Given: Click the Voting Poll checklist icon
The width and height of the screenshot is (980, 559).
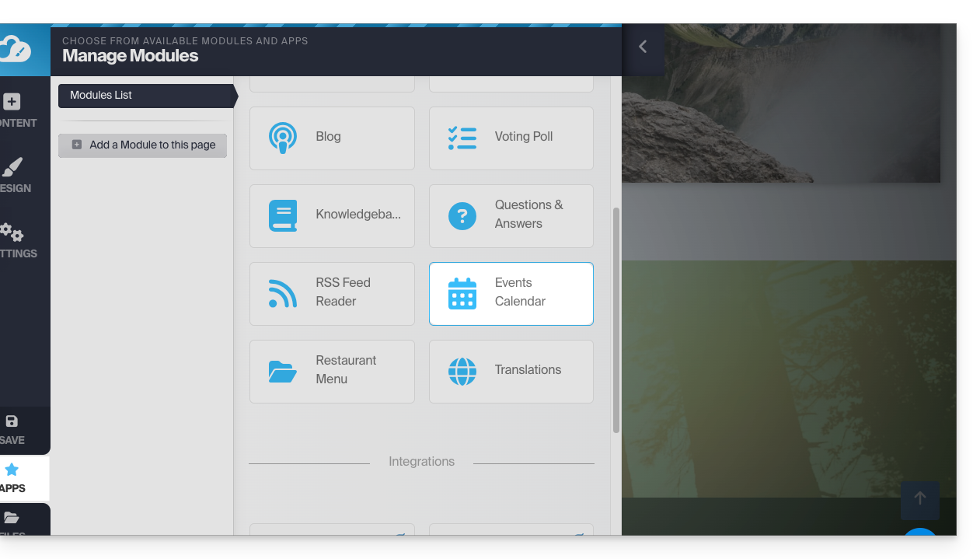Looking at the screenshot, I should tap(462, 138).
